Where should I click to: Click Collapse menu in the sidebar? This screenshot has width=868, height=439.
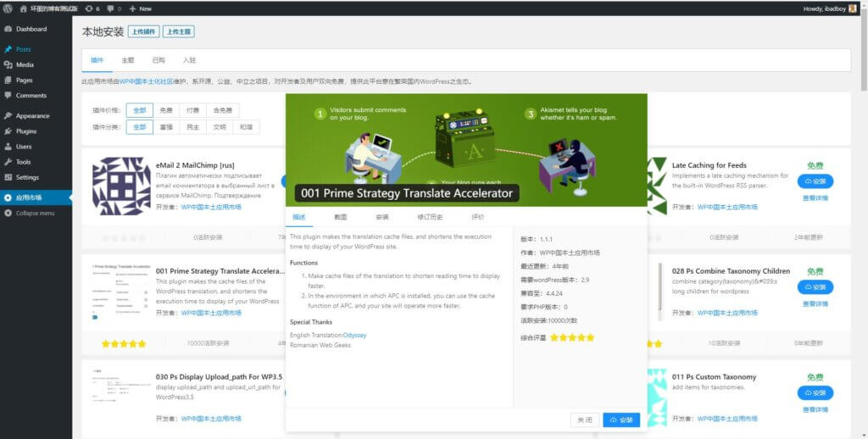[36, 213]
